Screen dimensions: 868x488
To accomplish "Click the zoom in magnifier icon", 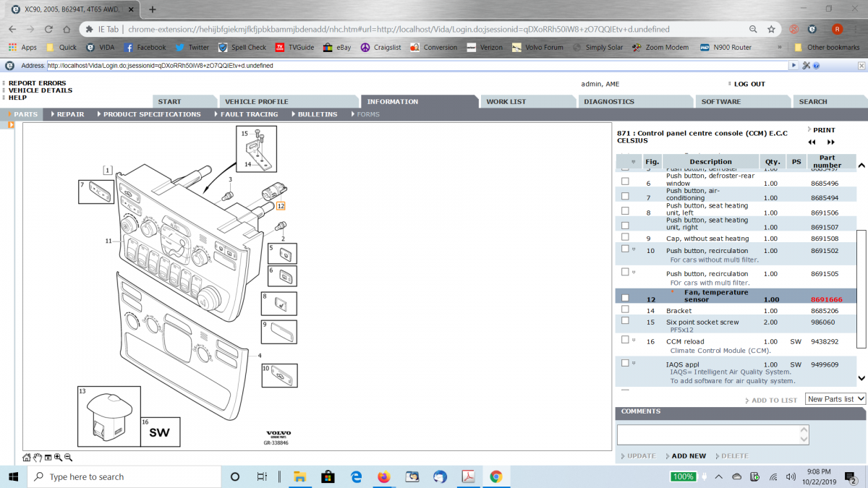I will tap(58, 458).
